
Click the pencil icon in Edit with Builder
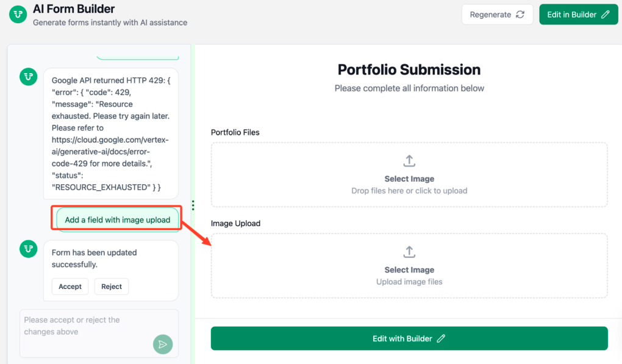point(441,338)
